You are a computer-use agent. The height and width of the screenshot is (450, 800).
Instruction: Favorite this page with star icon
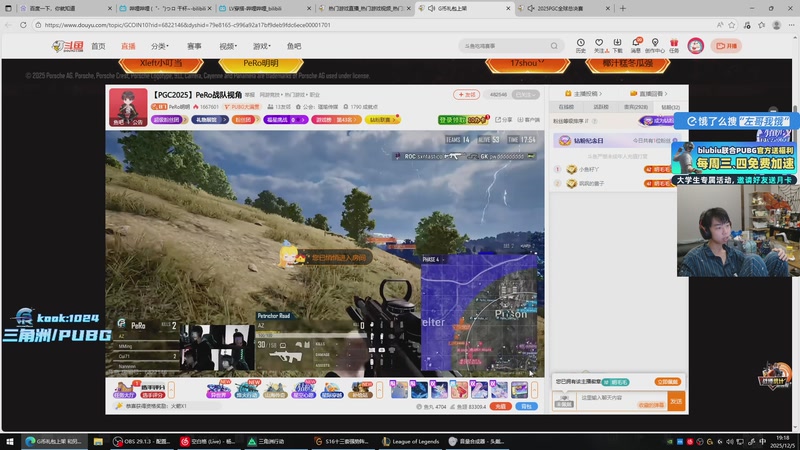coord(732,24)
